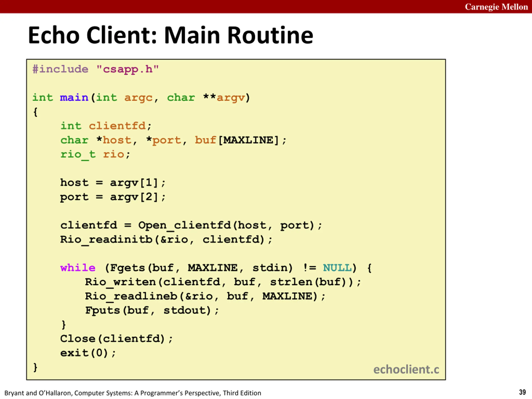Screen dimensions: 532x399
Task: Click the echoclient.c filename label
Action: tap(406, 370)
